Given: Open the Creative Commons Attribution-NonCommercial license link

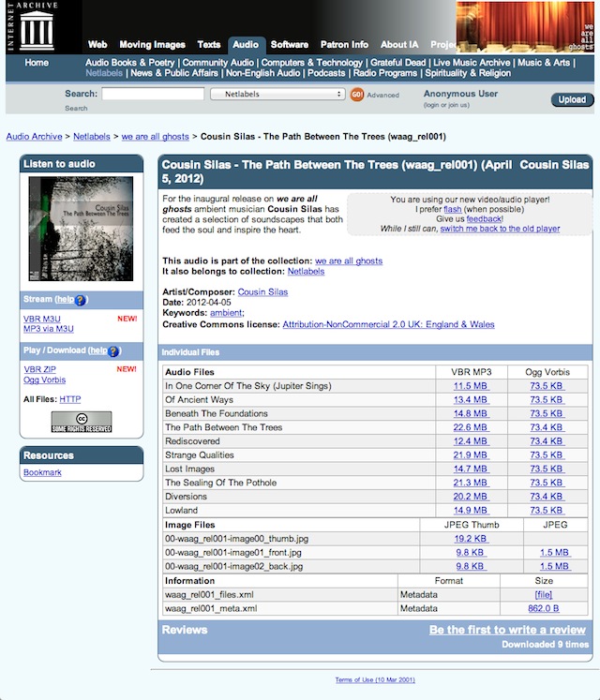Looking at the screenshot, I should (x=388, y=324).
